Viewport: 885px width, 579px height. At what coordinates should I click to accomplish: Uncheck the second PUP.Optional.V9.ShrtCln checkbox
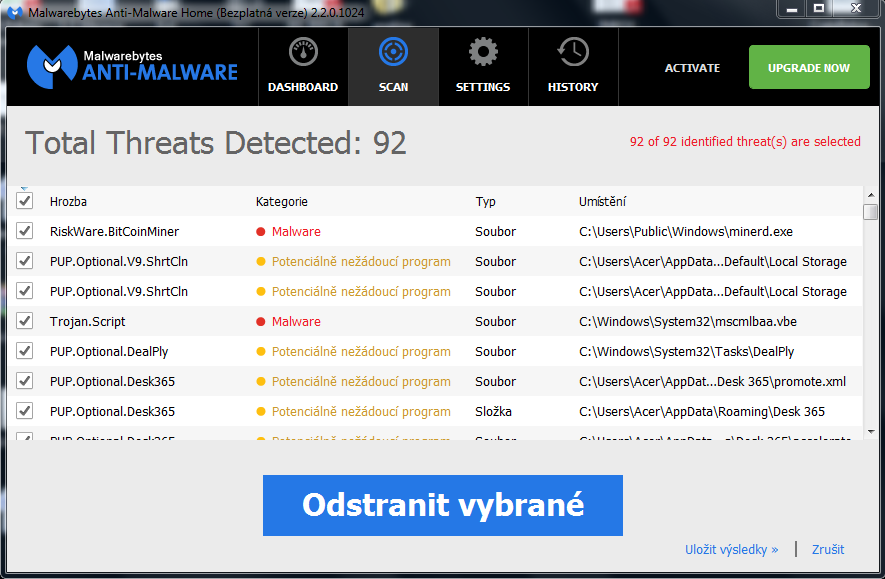pyautogui.click(x=24, y=291)
